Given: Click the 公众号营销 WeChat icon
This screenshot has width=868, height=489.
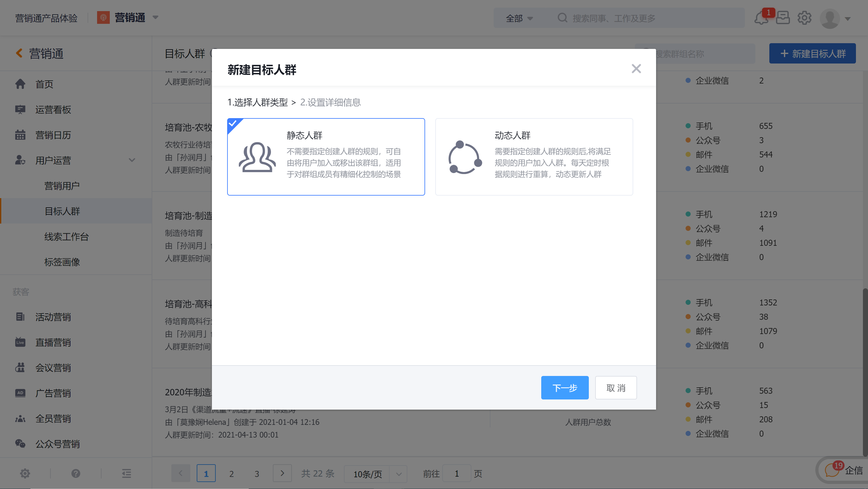Looking at the screenshot, I should pyautogui.click(x=20, y=444).
